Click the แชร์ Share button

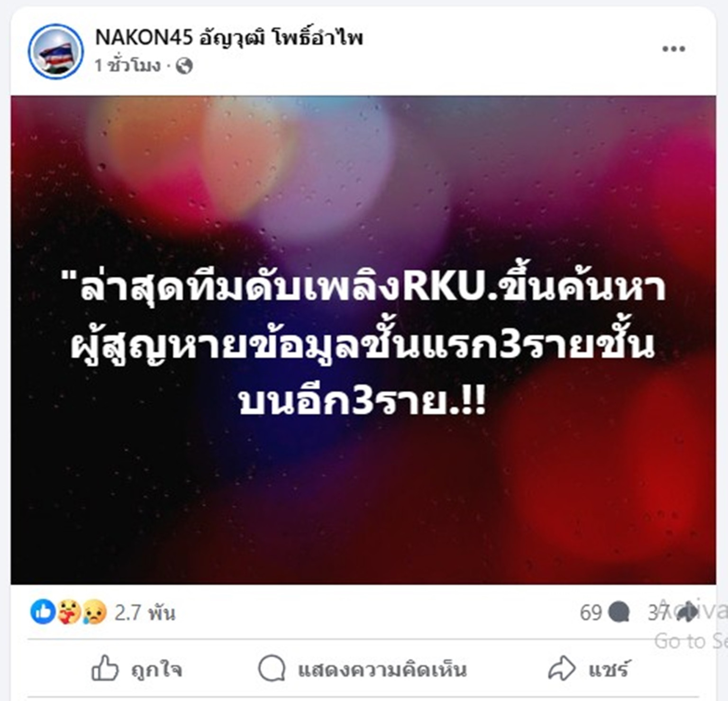(589, 669)
